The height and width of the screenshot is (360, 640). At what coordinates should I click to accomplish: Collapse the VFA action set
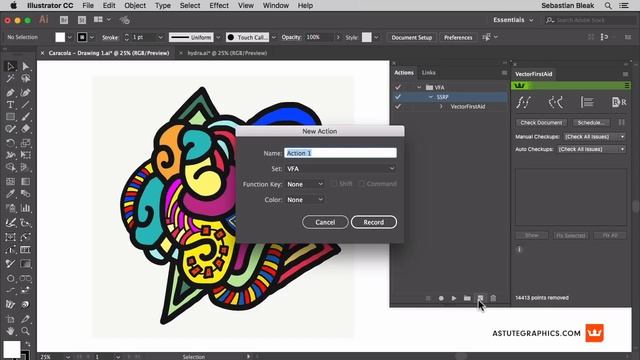(x=419, y=87)
